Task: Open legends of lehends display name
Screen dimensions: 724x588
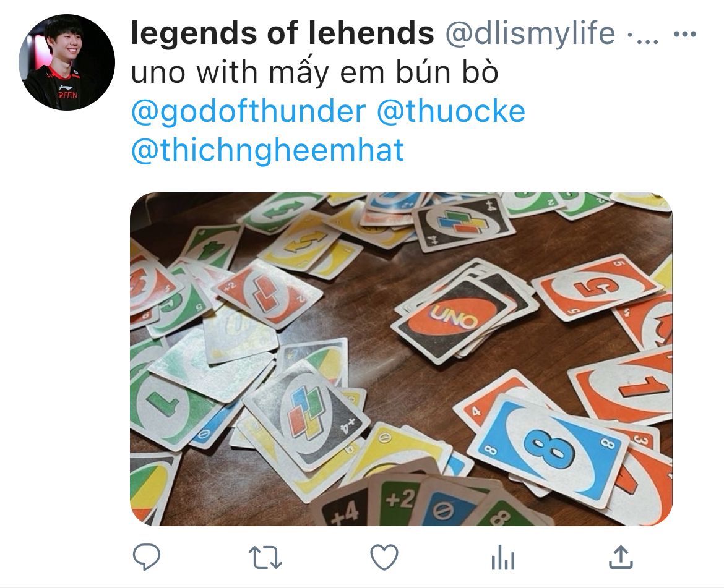Action: [283, 33]
